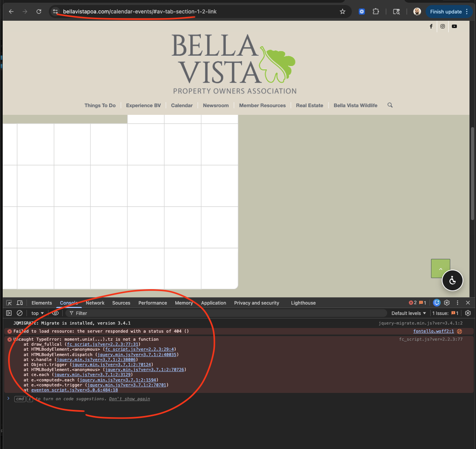Click the Finish update button
Viewport: 476px width, 449px height.
coord(446,12)
